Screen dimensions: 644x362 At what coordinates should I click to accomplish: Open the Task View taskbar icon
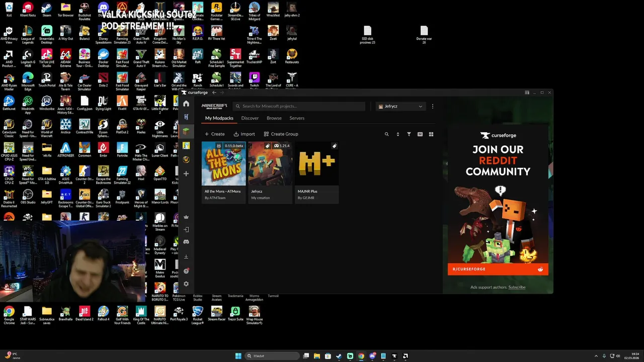pos(306,356)
